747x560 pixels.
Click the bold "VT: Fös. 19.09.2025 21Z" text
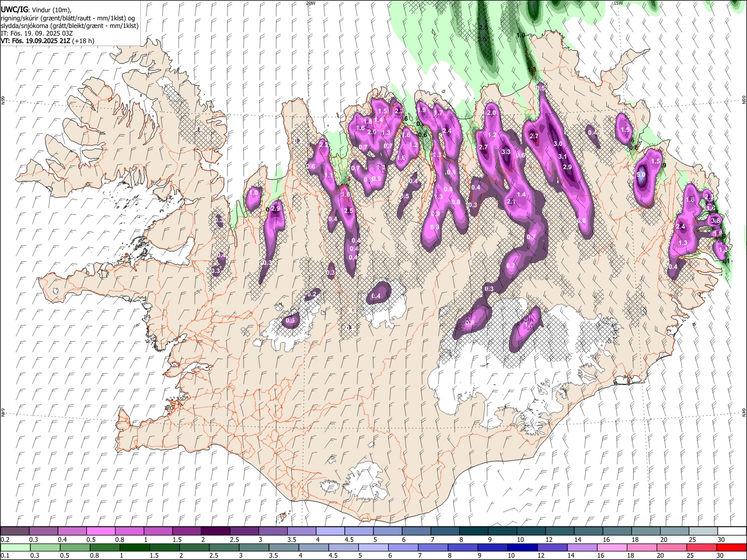[x=36, y=41]
